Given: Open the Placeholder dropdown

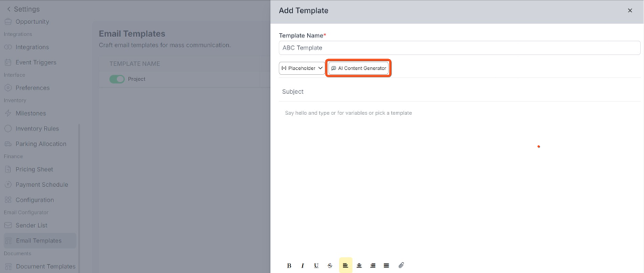Looking at the screenshot, I should tap(302, 68).
